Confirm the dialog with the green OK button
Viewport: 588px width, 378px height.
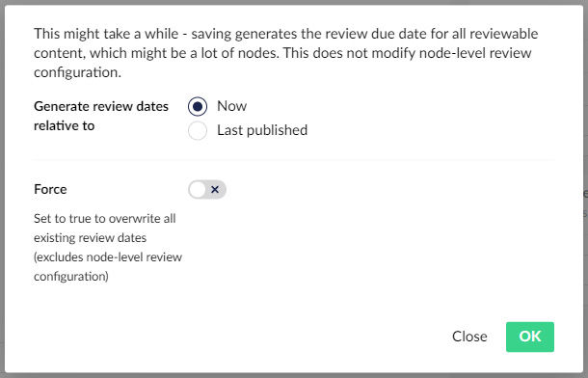(x=530, y=337)
